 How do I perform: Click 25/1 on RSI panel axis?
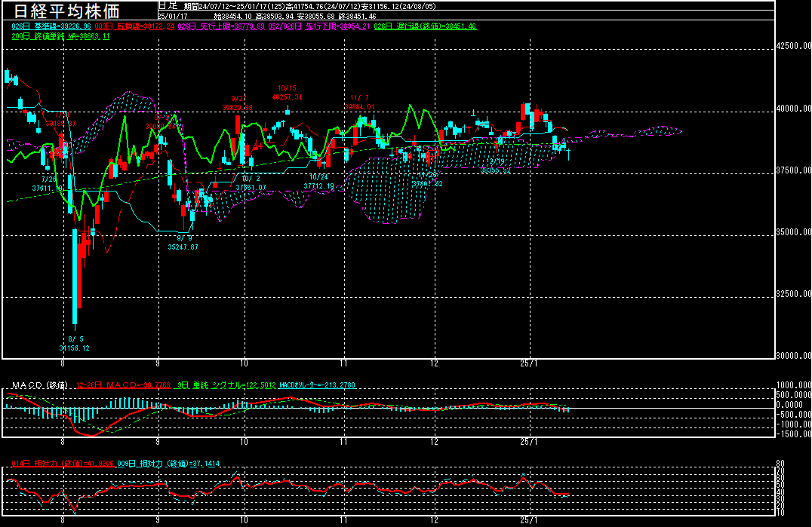(529, 520)
